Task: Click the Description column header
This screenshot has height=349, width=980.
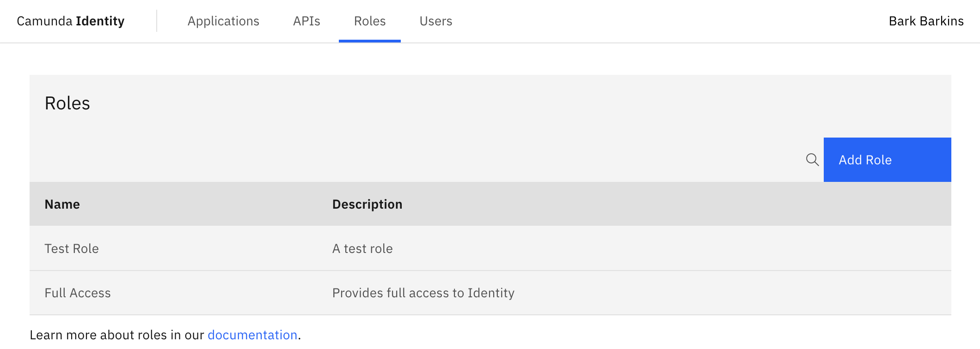Action: pos(367,204)
